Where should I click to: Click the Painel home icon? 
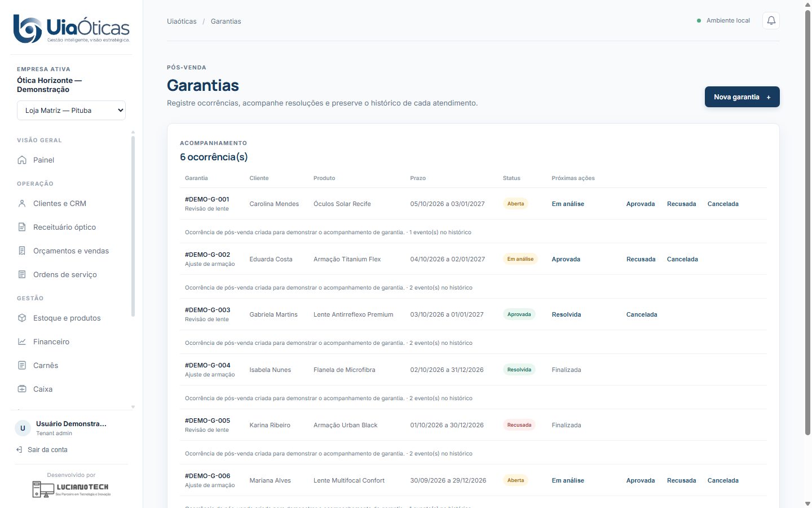pos(22,160)
